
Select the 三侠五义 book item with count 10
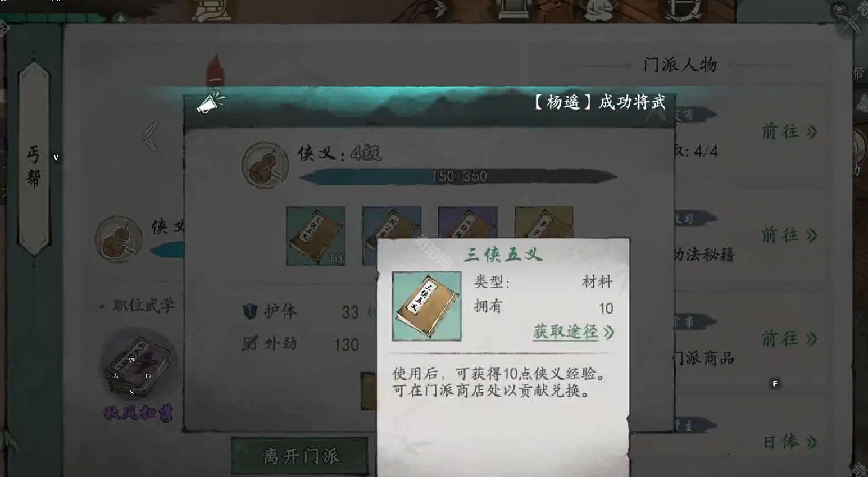tap(315, 235)
